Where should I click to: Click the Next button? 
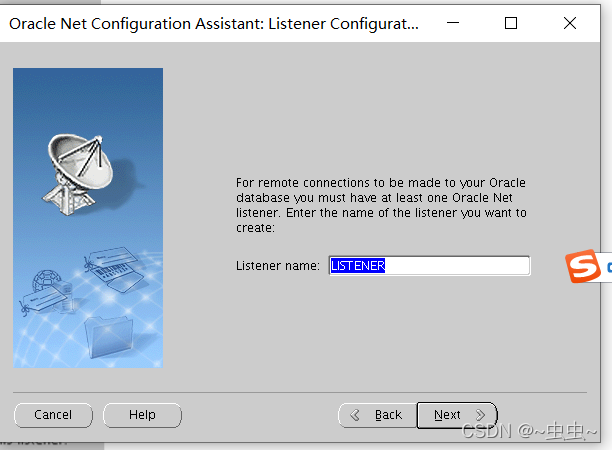[457, 415]
